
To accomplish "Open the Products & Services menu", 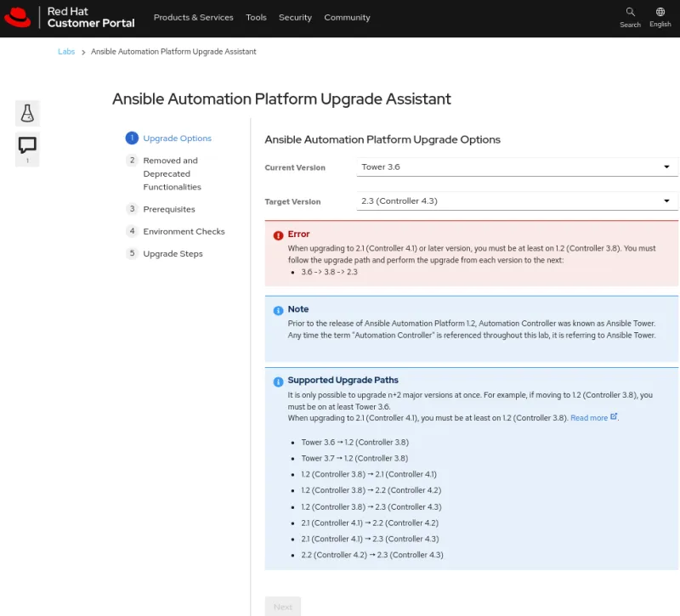I will click(193, 16).
